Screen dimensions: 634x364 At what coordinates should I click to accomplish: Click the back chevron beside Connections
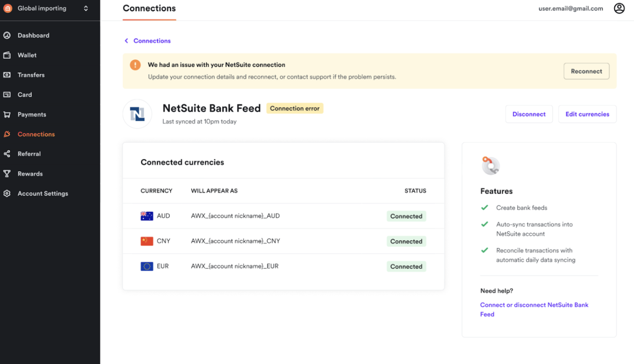[126, 41]
